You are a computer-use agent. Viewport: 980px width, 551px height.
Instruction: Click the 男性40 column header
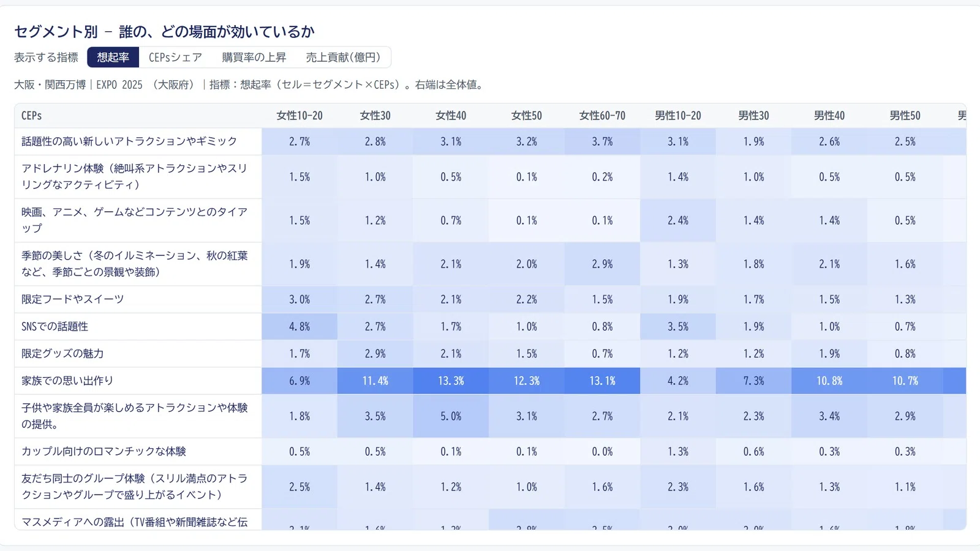coord(829,116)
